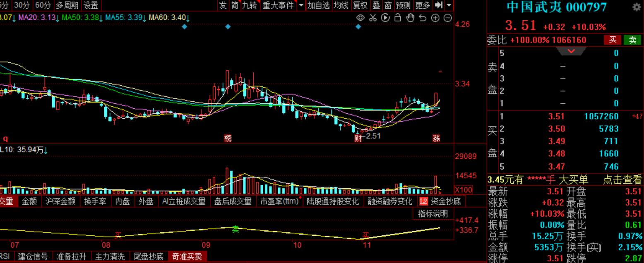This screenshot has width=644, height=263.
Task: Click the 预测 forecast button
Action: pyautogui.click(x=403, y=5)
